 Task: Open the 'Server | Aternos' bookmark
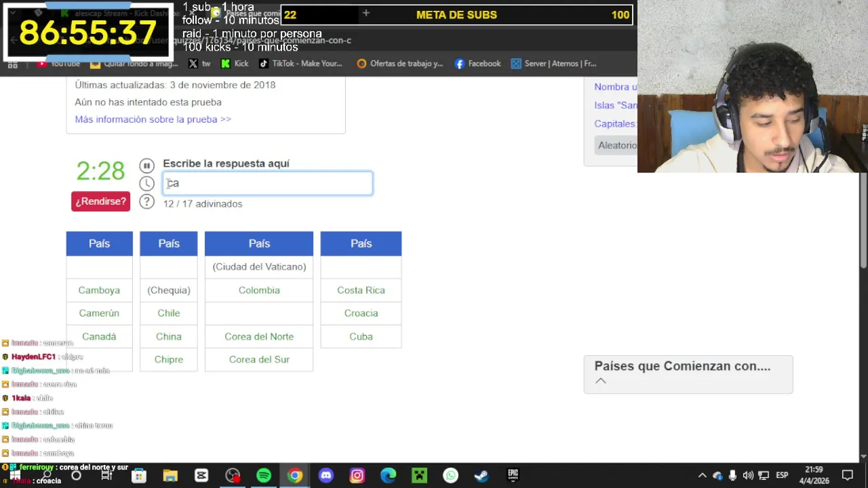click(553, 64)
